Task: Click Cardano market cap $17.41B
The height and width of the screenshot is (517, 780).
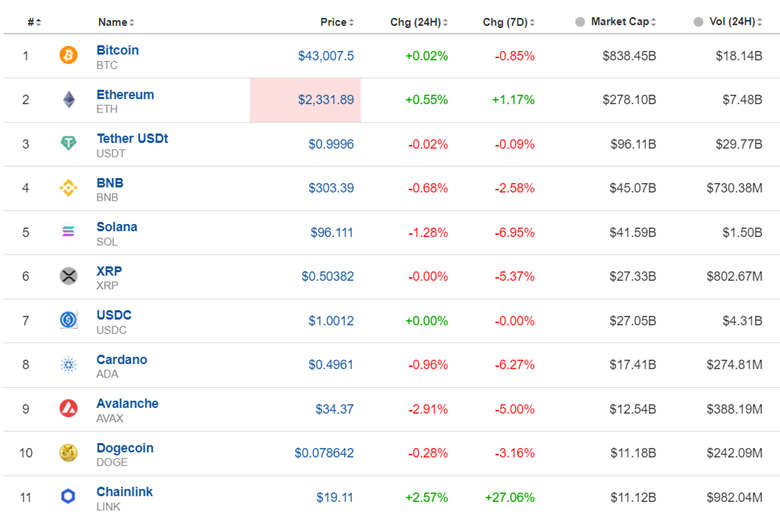Action: pyautogui.click(x=633, y=365)
